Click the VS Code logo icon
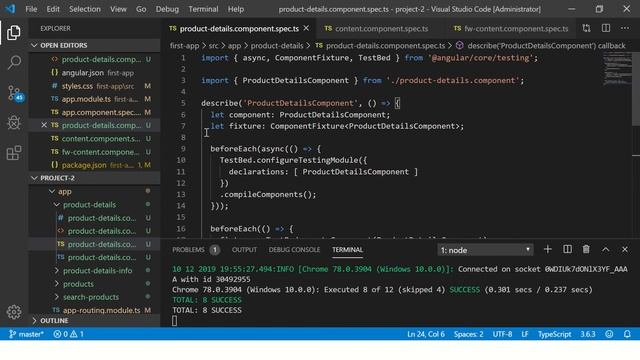Viewport: 640px width, 360px height. point(10,9)
